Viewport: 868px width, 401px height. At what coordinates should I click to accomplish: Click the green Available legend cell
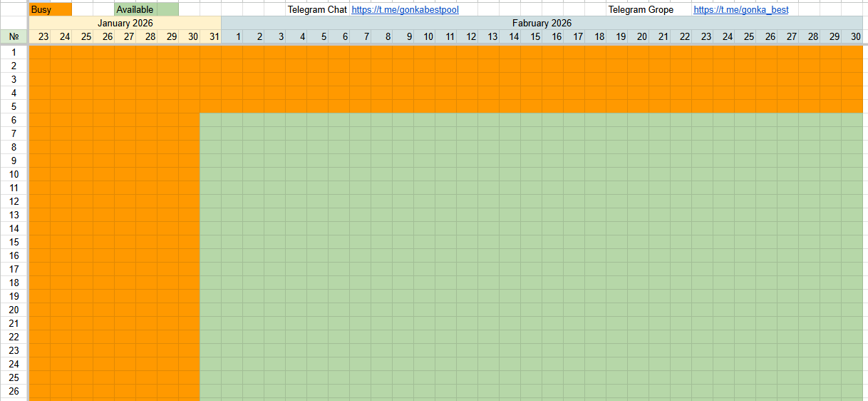tap(146, 10)
